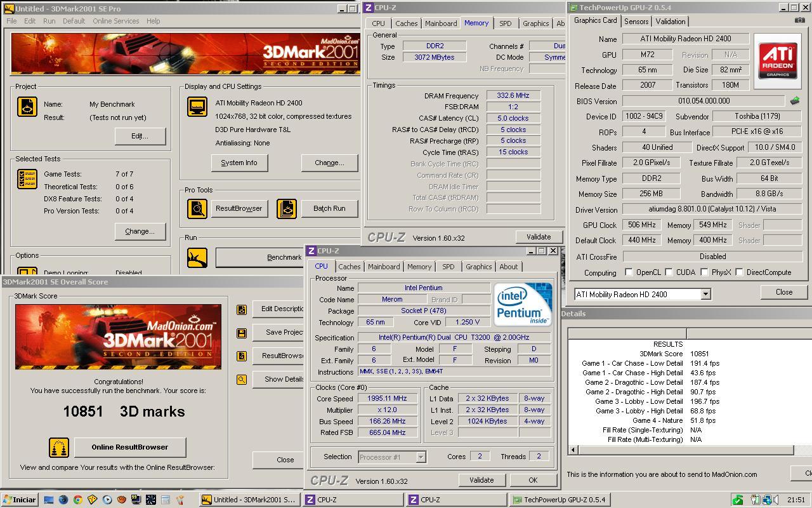Click the BIOS Version field 010.054.000.000
This screenshot has width=812, height=508.
coord(704,101)
